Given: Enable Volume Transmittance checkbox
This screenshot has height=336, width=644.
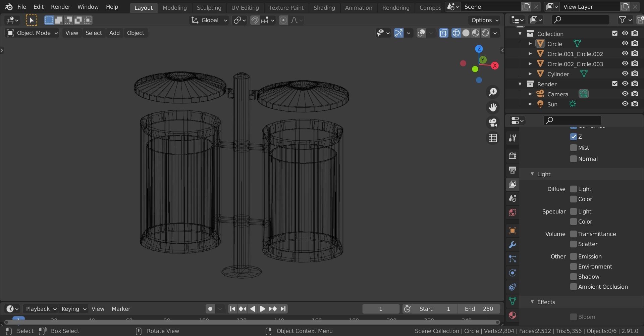Looking at the screenshot, I should 573,234.
